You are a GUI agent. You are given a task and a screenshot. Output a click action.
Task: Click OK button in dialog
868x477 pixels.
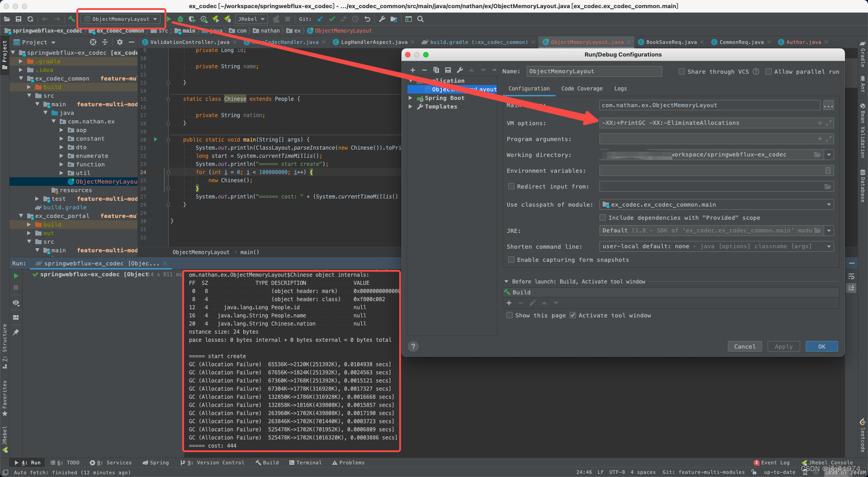coord(821,346)
